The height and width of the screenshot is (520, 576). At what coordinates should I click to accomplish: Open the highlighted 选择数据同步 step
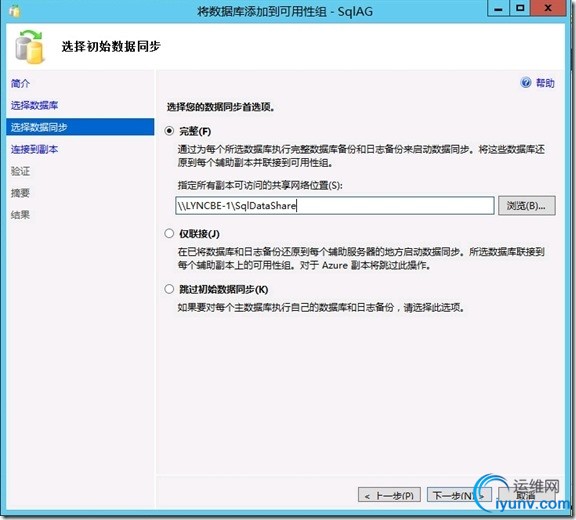80,127
